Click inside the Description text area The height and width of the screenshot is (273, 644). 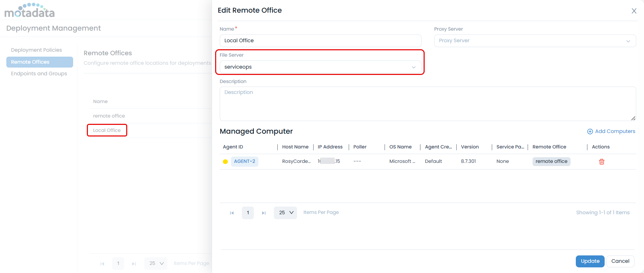(x=427, y=104)
